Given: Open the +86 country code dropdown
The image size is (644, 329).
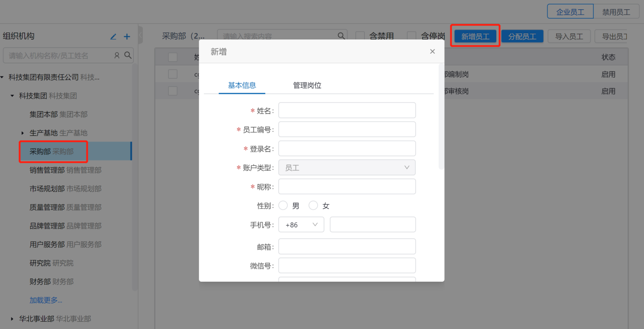Looking at the screenshot, I should click(x=301, y=225).
